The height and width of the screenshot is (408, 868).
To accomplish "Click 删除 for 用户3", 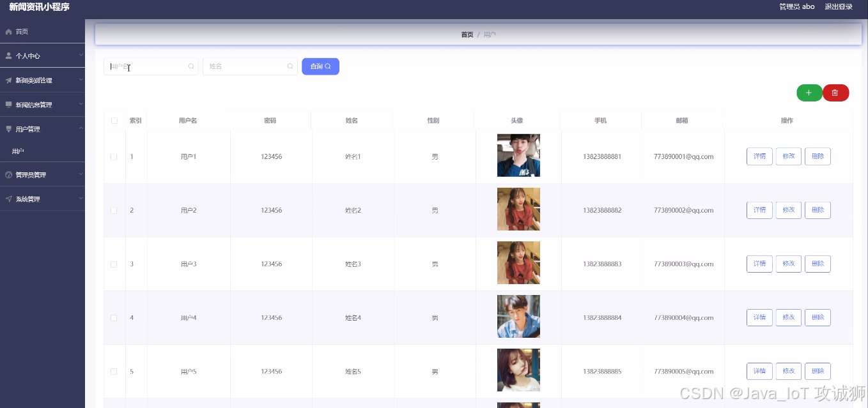I will point(818,264).
